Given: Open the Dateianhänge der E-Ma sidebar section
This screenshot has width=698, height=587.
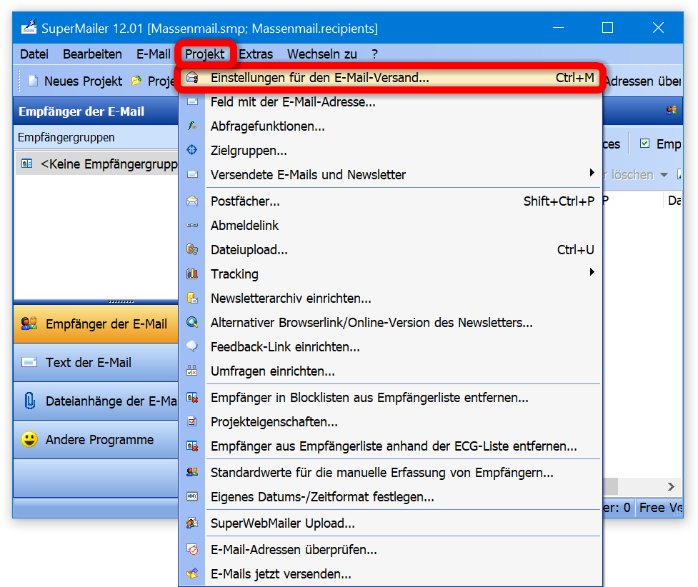Looking at the screenshot, I should pos(96,401).
